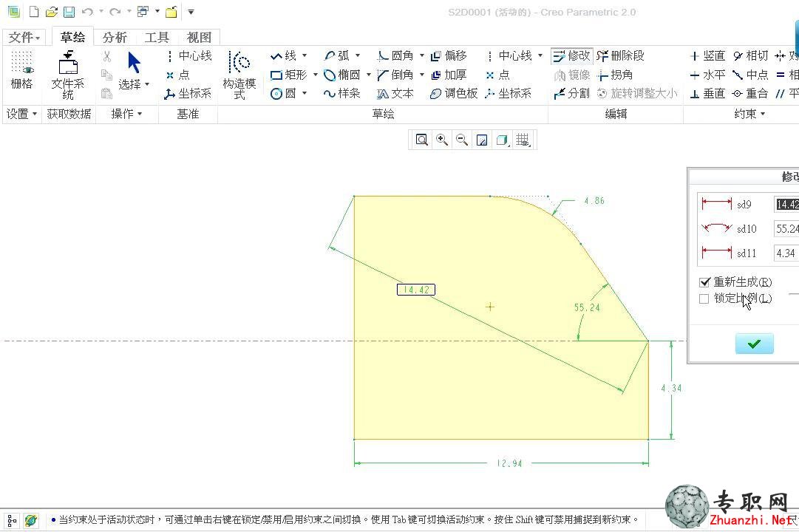Click the Undo arrow icon
This screenshot has height=532, width=799.
tap(88, 12)
